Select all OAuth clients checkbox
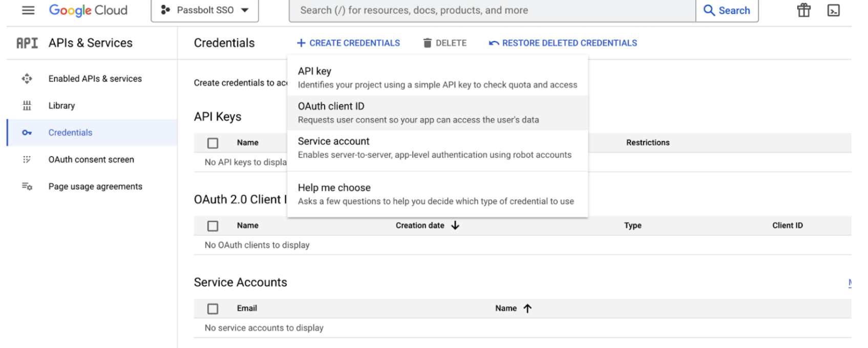The image size is (868, 348). (213, 226)
